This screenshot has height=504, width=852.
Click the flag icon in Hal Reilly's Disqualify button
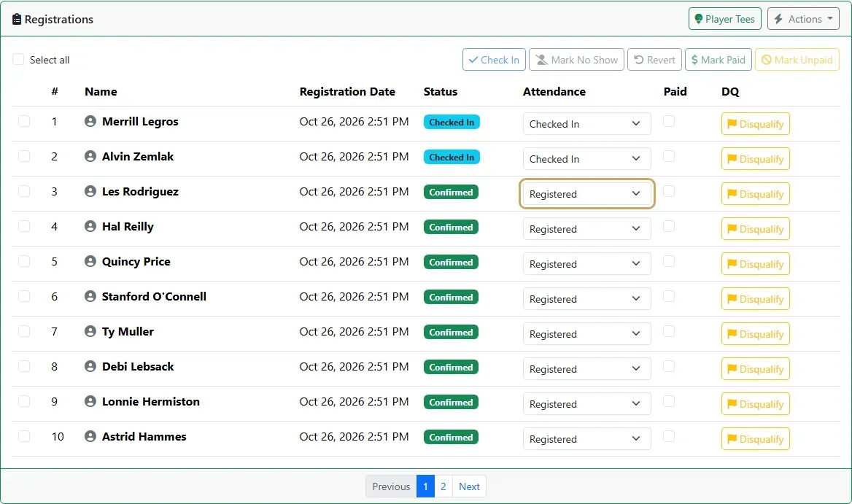[x=732, y=229]
